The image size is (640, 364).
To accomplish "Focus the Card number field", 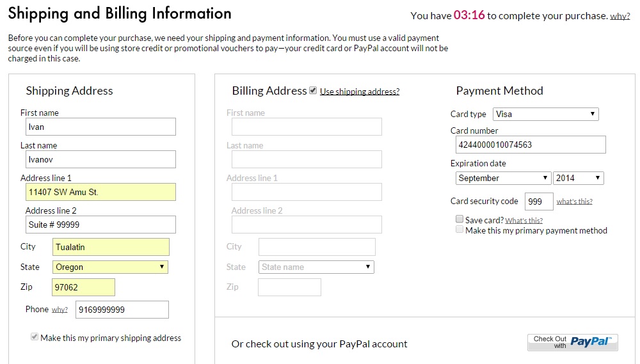I will tap(531, 145).
